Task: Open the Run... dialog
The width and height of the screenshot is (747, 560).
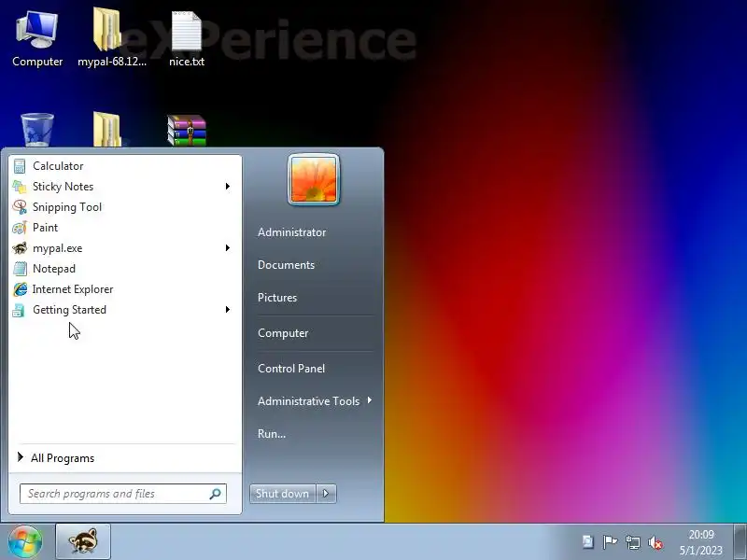Action: (272, 434)
